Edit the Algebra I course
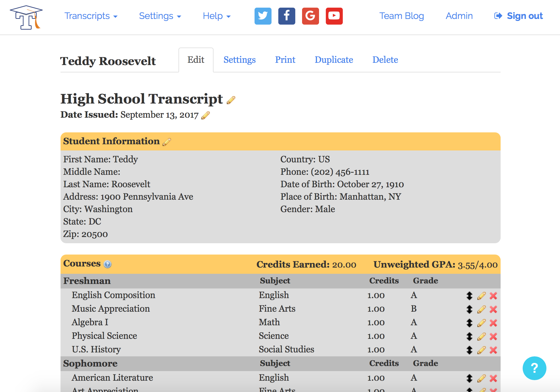Image resolution: width=560 pixels, height=392 pixels. 481,323
